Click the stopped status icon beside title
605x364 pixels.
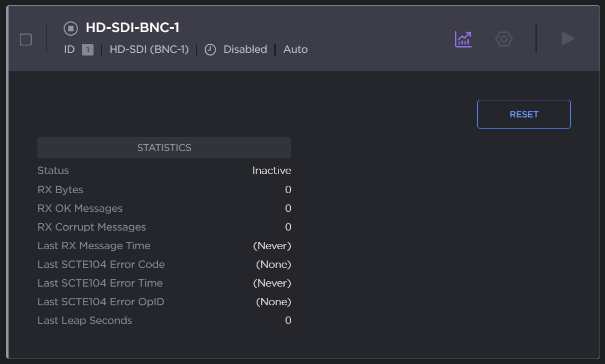coord(71,28)
